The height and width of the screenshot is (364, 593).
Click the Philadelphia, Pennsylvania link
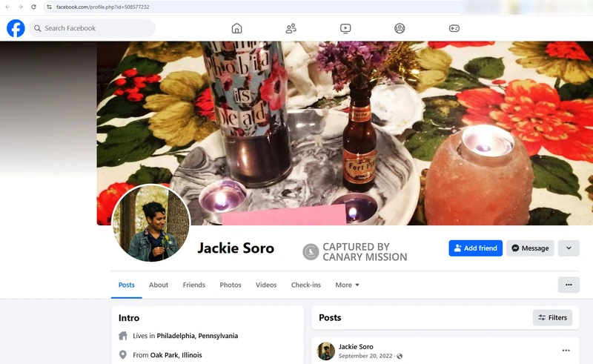coord(197,336)
